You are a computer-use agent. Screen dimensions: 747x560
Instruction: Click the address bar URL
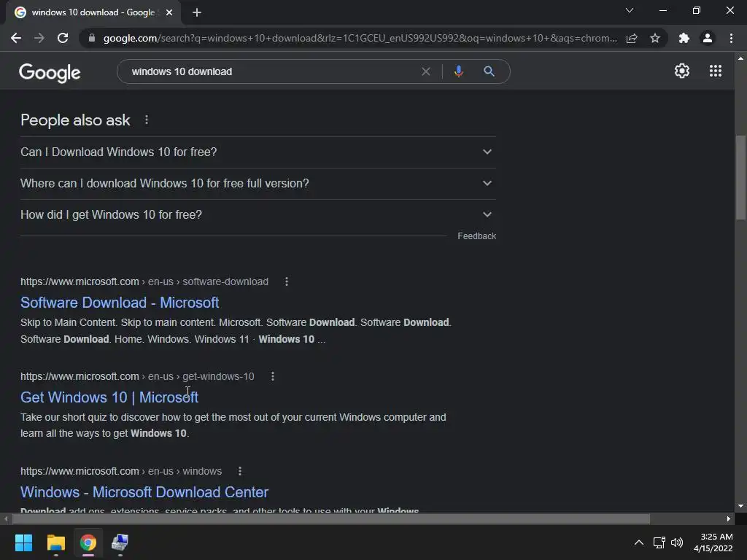tap(360, 38)
